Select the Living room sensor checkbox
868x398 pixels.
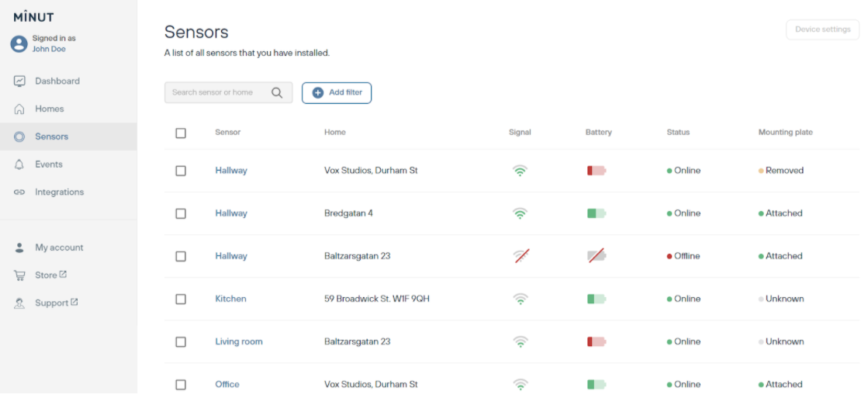pos(181,341)
